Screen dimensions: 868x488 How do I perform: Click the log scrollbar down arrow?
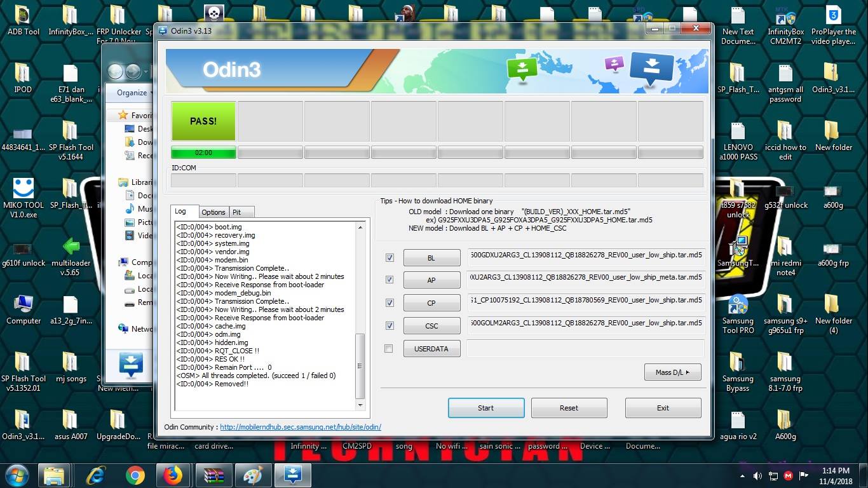point(360,405)
